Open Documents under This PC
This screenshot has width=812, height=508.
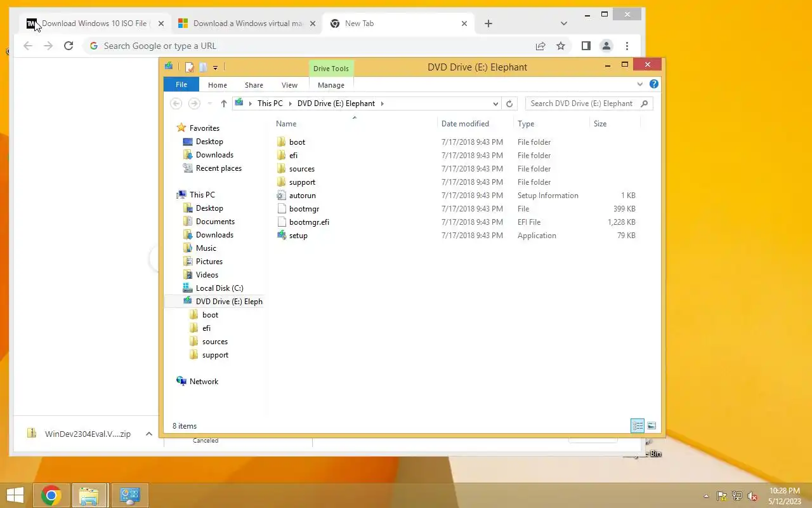(215, 222)
